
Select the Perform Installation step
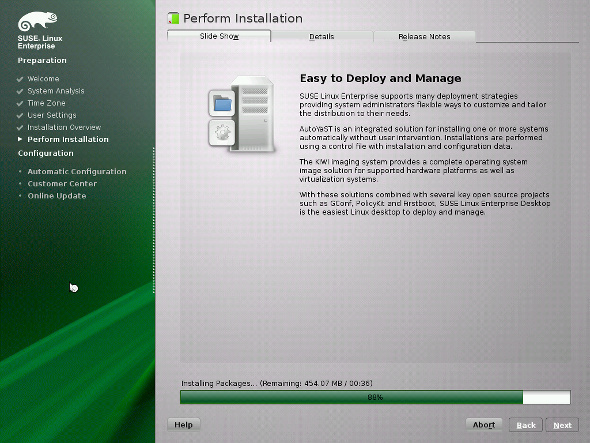pyautogui.click(x=68, y=139)
